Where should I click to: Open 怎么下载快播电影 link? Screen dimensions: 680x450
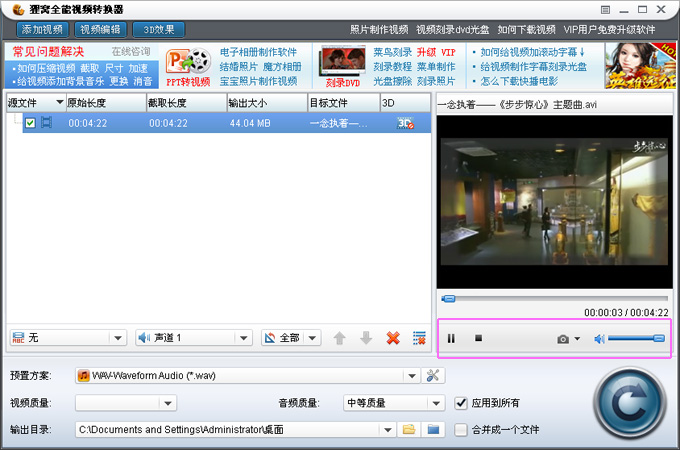pyautogui.click(x=519, y=81)
